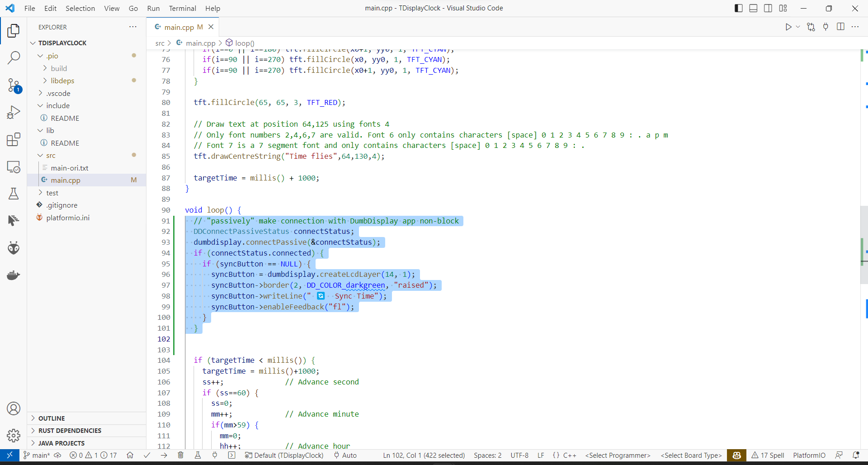Set upload port via Auto
868x465 pixels.
click(345, 456)
